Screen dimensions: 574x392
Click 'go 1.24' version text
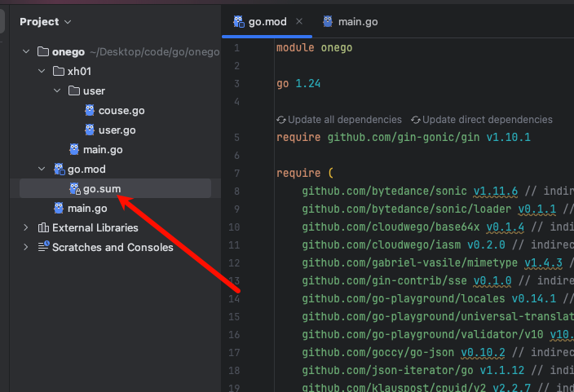[298, 83]
